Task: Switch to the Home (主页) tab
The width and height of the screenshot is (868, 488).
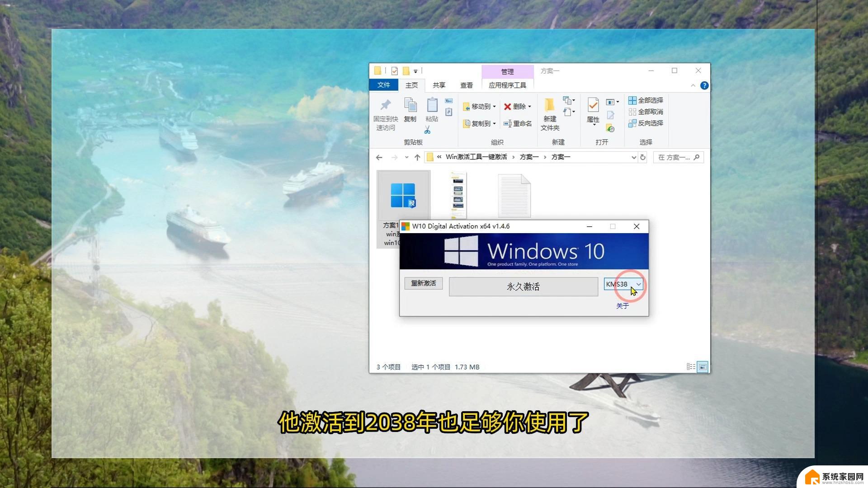Action: [x=411, y=85]
